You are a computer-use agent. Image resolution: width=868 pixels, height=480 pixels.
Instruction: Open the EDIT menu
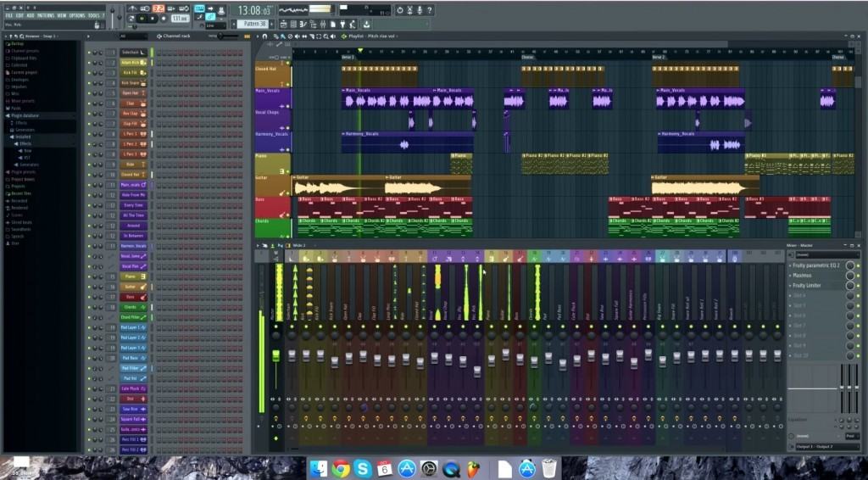coord(19,16)
